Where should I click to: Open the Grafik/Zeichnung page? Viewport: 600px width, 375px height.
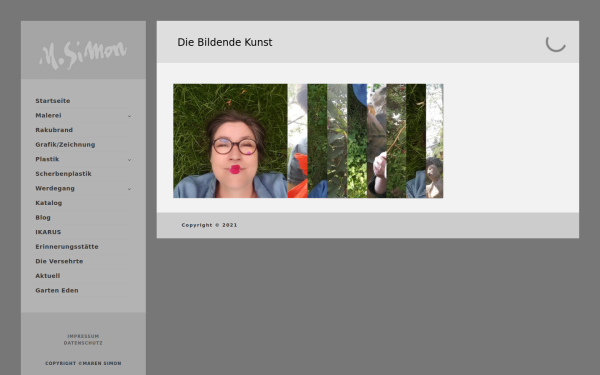[65, 145]
